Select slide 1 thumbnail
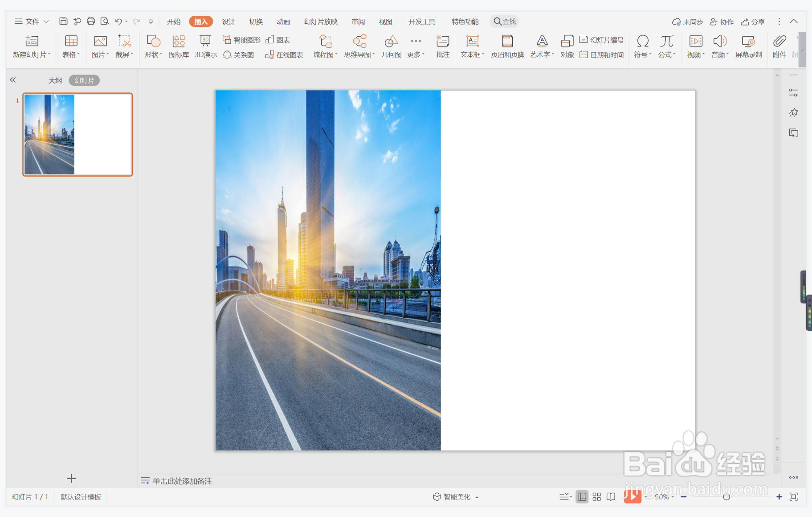 coord(77,134)
